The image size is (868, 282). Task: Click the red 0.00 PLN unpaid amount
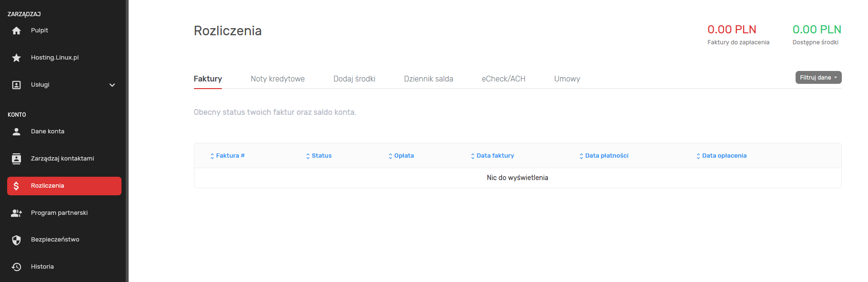(x=732, y=30)
